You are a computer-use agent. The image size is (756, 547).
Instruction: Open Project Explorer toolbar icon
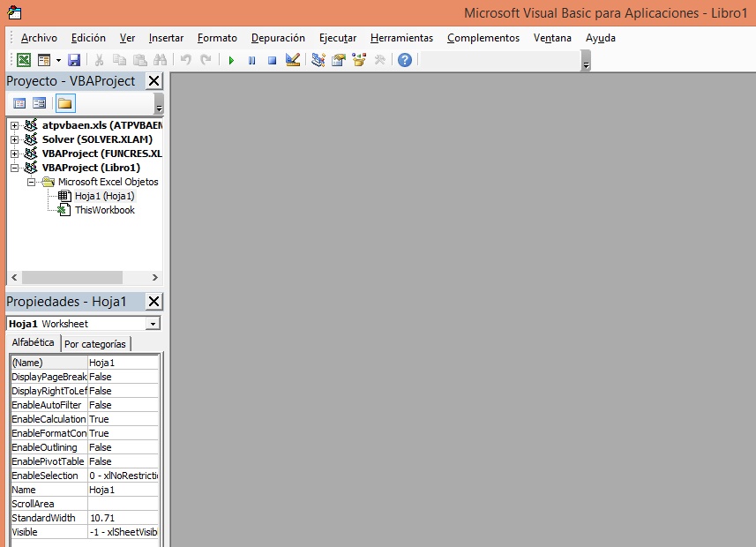(318, 60)
